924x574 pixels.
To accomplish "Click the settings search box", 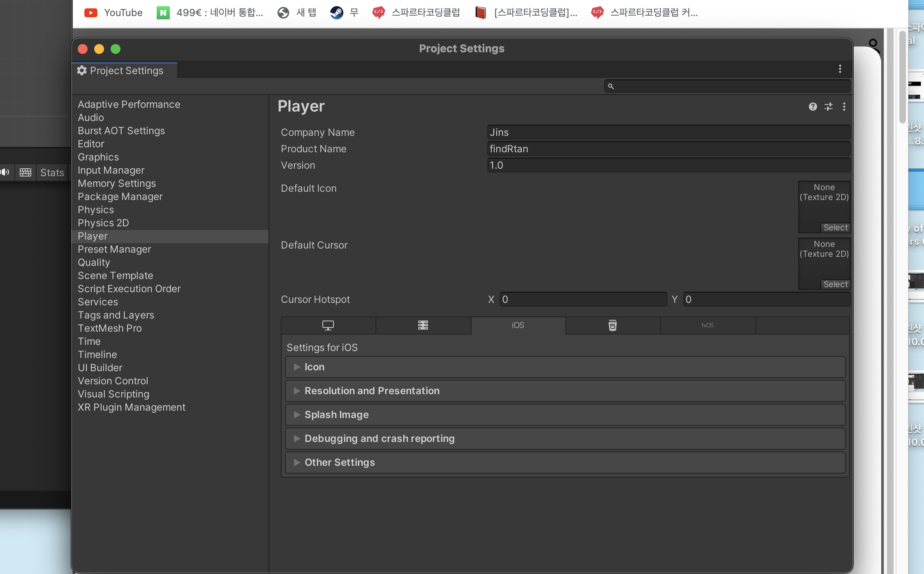I will coord(727,86).
